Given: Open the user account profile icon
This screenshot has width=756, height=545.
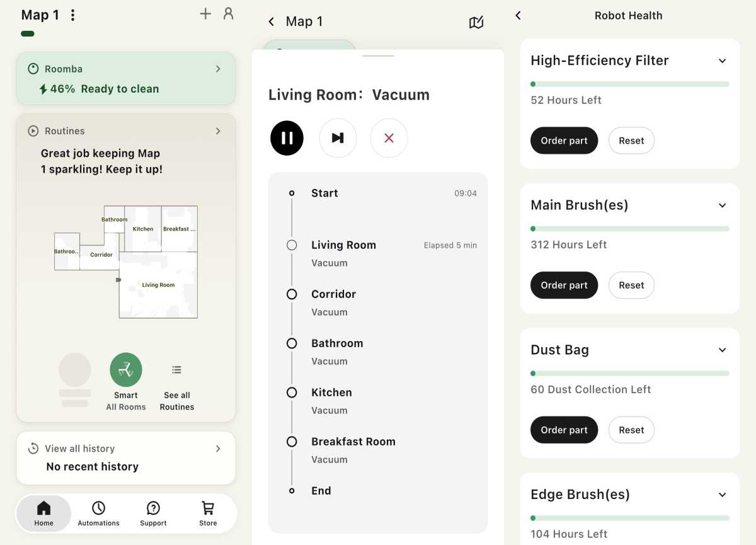Looking at the screenshot, I should [229, 14].
